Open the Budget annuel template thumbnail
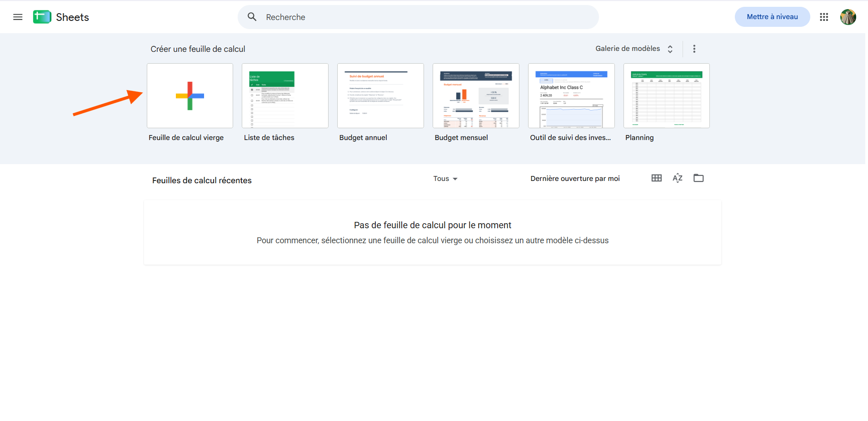 (380, 95)
